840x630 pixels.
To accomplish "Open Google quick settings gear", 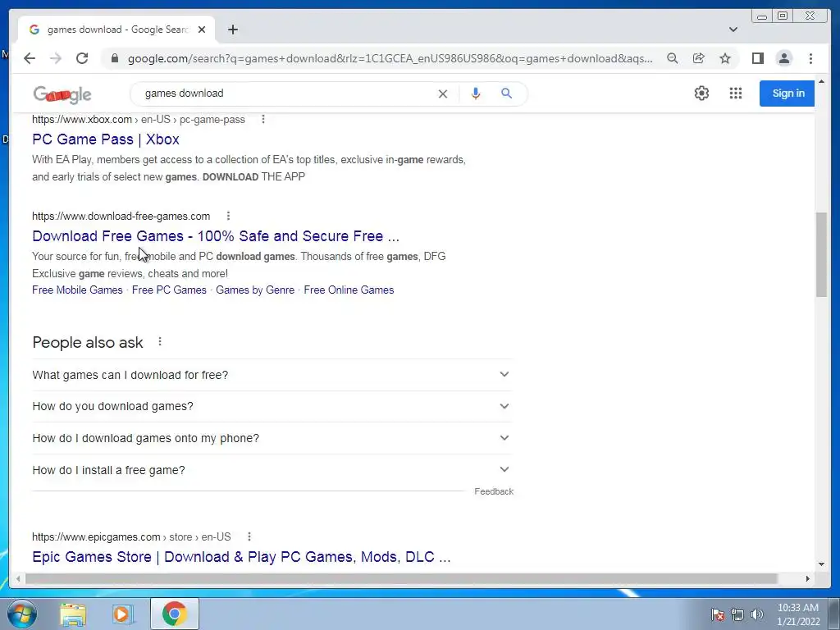I will click(701, 94).
